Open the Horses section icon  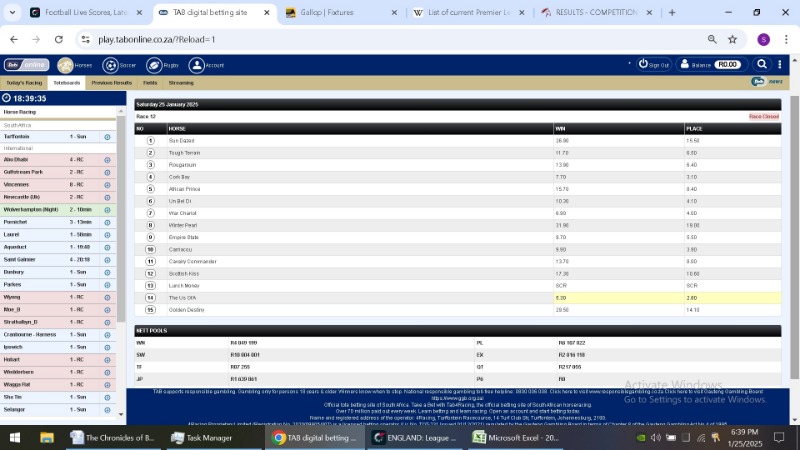pos(65,65)
